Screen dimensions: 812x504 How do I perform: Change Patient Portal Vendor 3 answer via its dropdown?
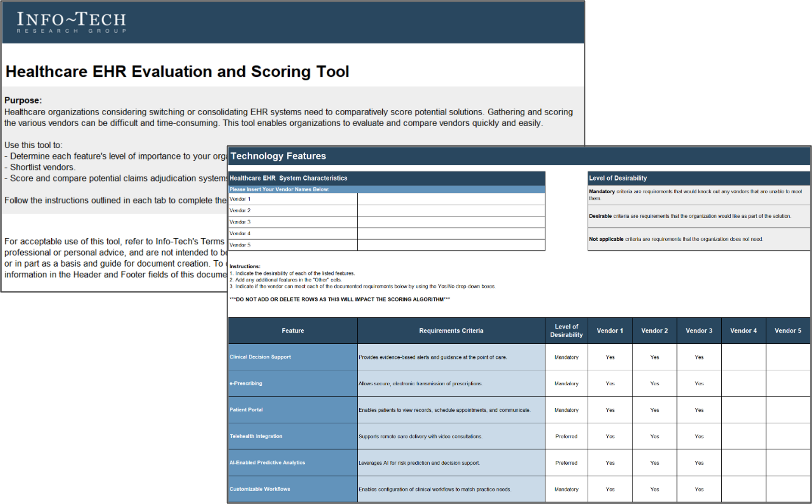tap(699, 410)
